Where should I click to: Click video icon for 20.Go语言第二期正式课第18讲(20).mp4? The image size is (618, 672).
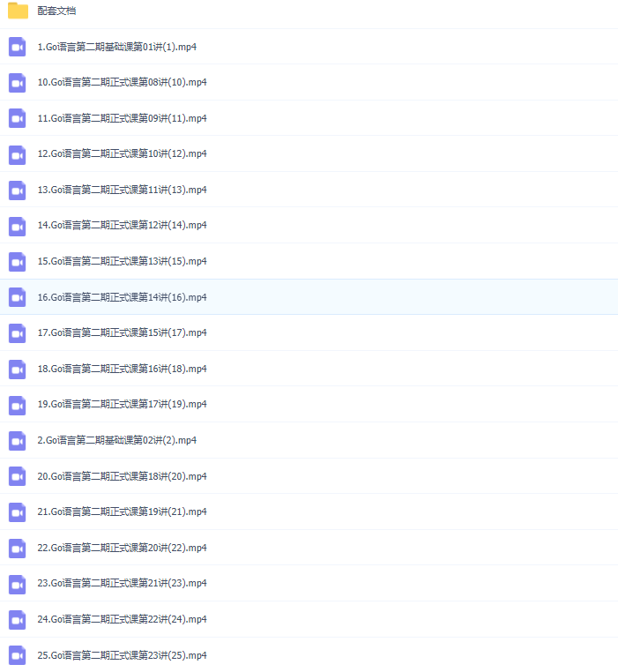[17, 476]
